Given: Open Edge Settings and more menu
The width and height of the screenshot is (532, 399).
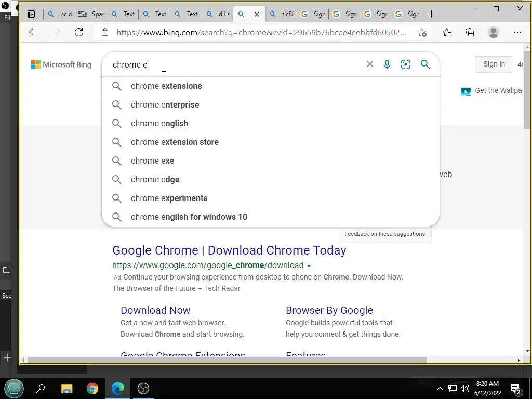Looking at the screenshot, I should [517, 32].
